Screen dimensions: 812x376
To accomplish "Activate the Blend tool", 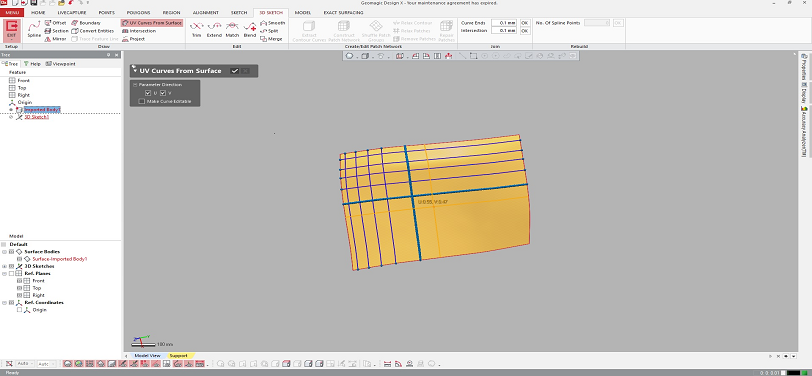I will tap(250, 29).
